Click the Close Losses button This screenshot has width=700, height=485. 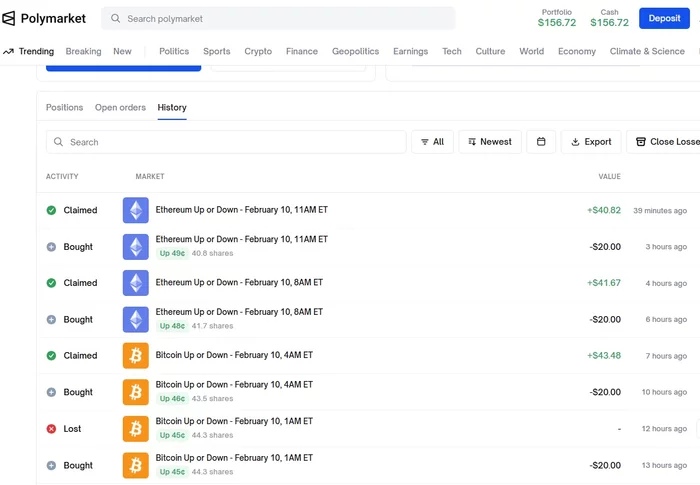click(x=663, y=142)
